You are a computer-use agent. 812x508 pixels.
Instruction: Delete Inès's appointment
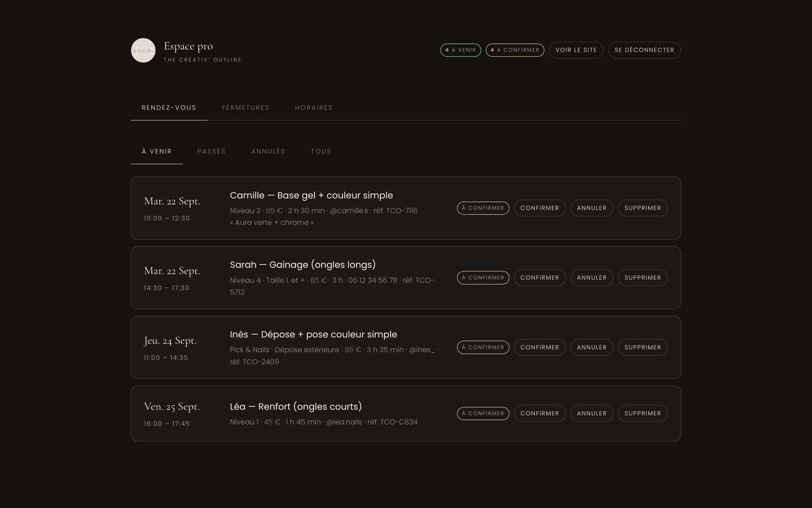point(643,347)
